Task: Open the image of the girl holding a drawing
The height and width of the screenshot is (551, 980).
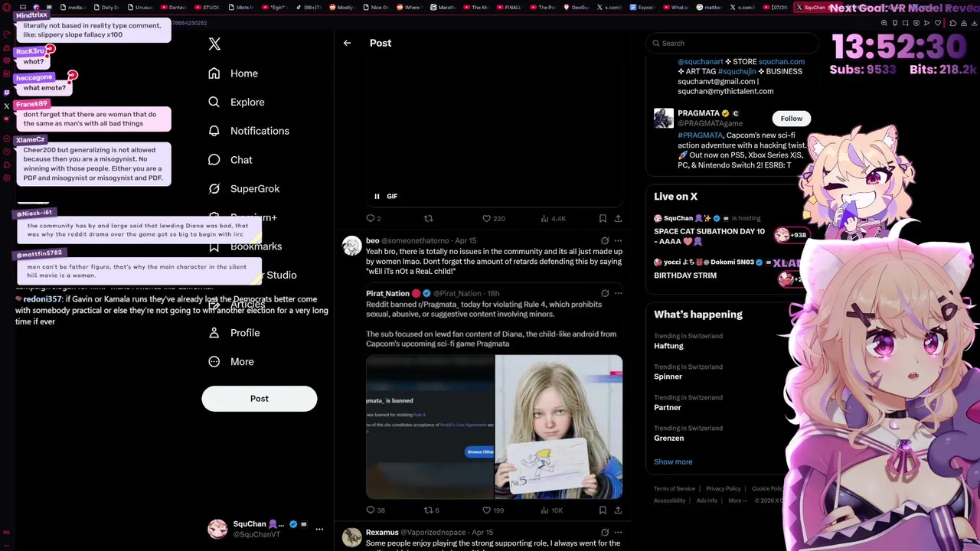Action: [559, 427]
